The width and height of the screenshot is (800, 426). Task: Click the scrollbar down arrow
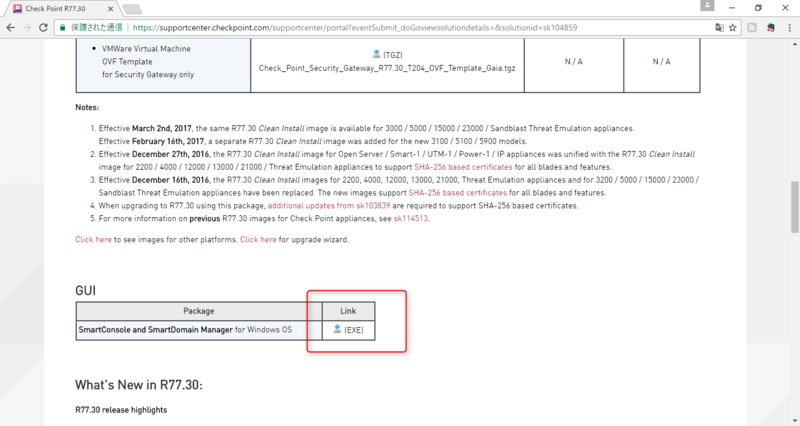coord(794,420)
